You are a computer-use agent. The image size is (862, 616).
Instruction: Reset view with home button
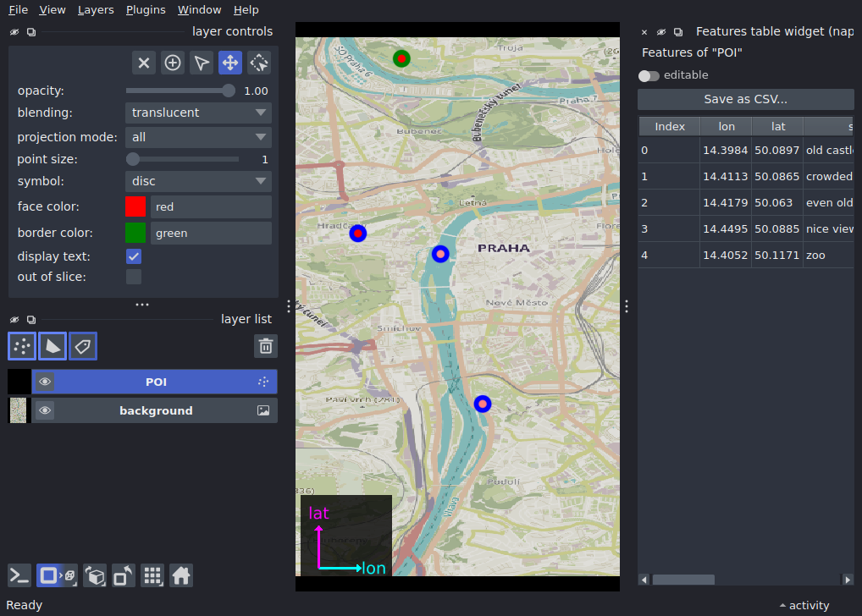point(181,576)
